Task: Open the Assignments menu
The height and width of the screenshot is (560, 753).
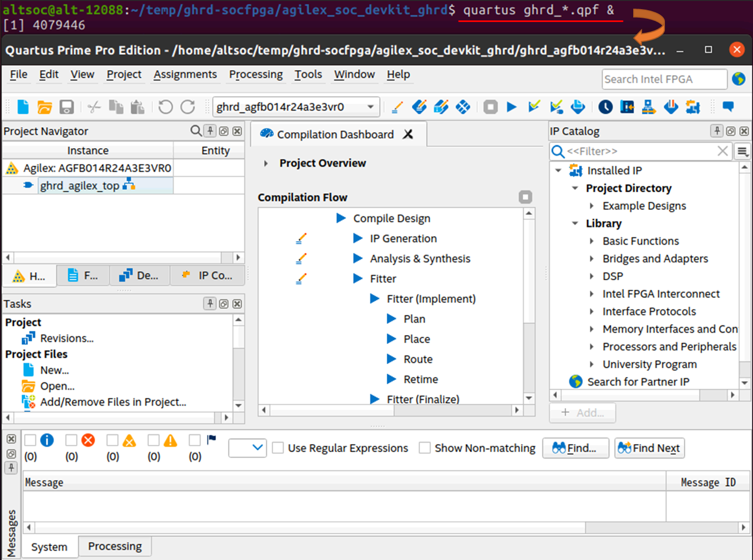Action: (x=185, y=74)
